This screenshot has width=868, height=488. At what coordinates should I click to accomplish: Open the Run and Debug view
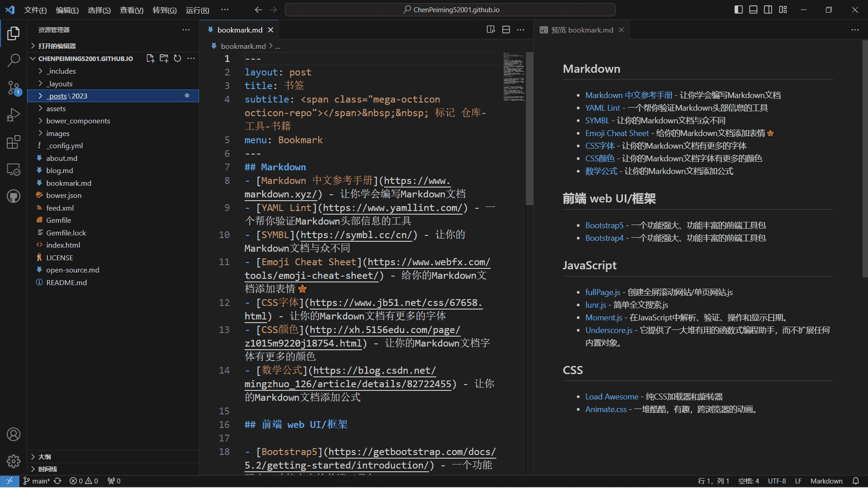click(x=14, y=115)
